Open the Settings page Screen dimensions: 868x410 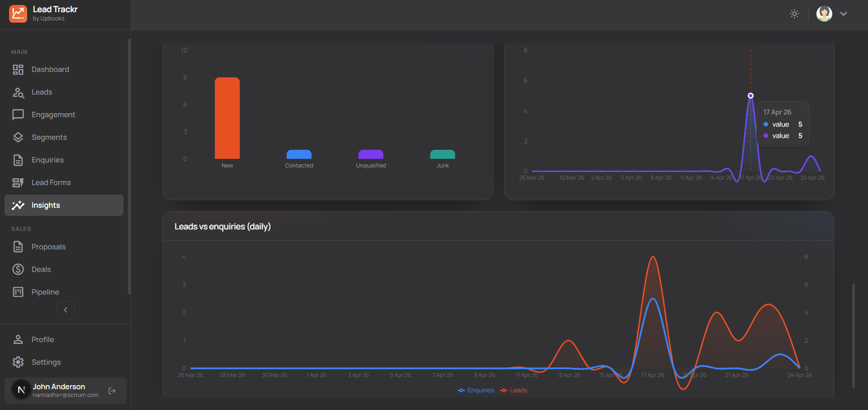coord(46,362)
